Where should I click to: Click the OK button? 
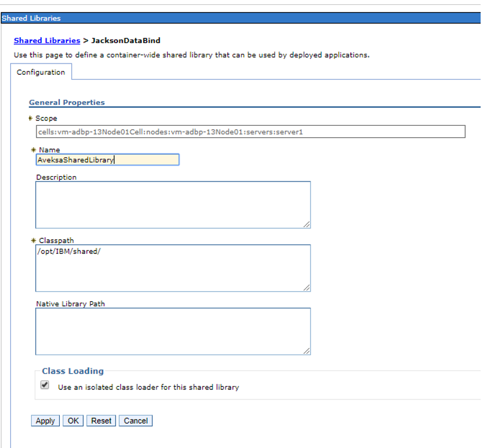pyautogui.click(x=72, y=420)
